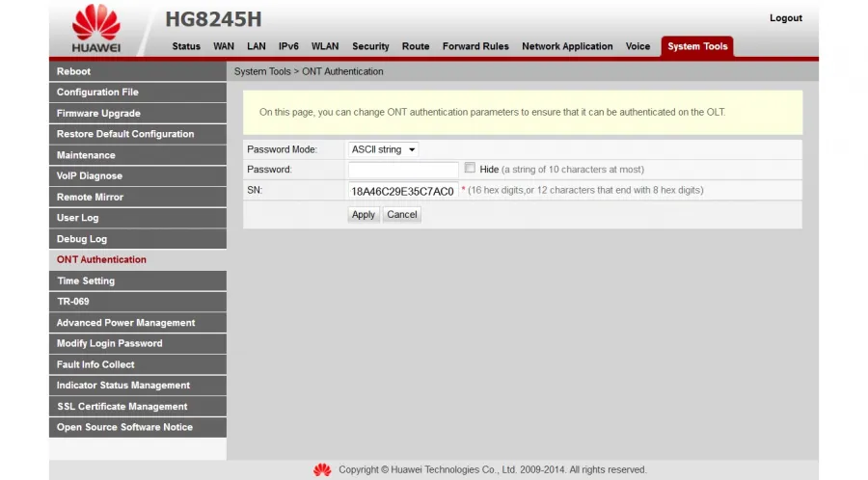
Task: Open the Security tab
Action: (370, 46)
